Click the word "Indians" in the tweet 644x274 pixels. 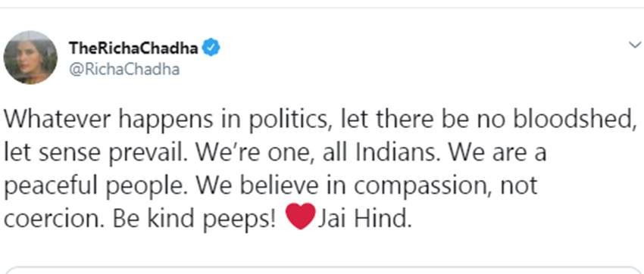[x=398, y=153]
